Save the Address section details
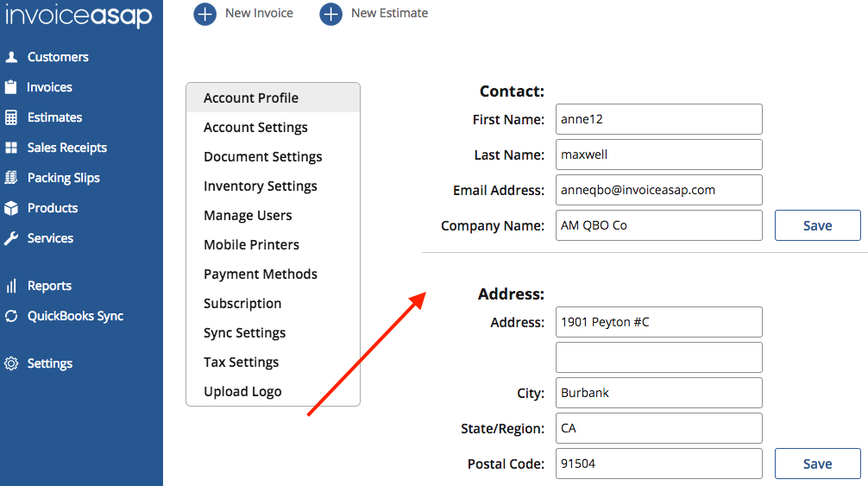This screenshot has width=868, height=486. click(817, 464)
